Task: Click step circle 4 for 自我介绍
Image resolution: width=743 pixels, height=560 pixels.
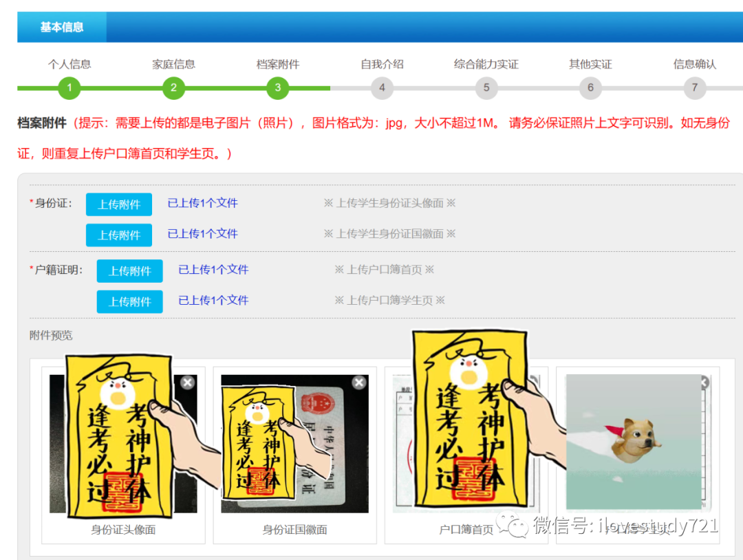Action: pos(382,87)
